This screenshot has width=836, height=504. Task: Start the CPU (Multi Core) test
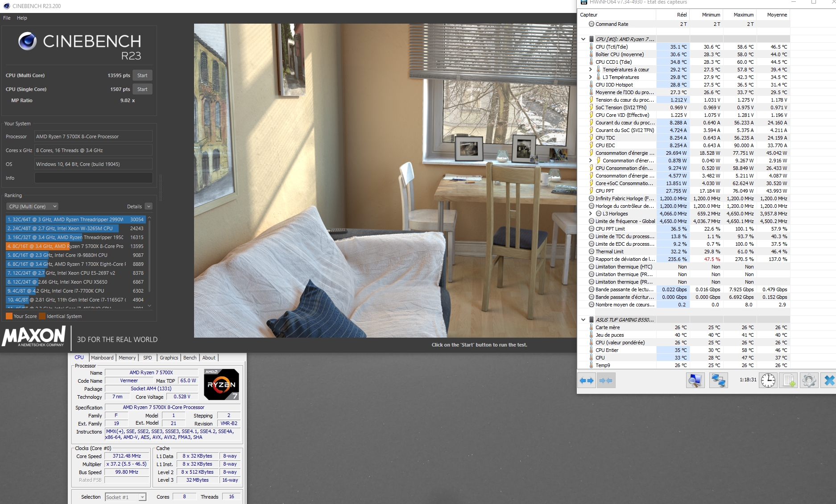point(142,75)
